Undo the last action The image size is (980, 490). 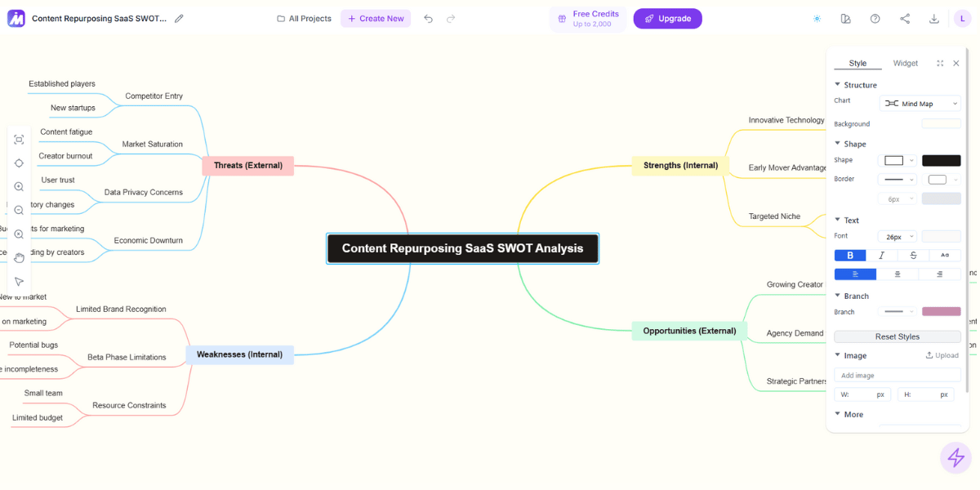pyautogui.click(x=428, y=19)
